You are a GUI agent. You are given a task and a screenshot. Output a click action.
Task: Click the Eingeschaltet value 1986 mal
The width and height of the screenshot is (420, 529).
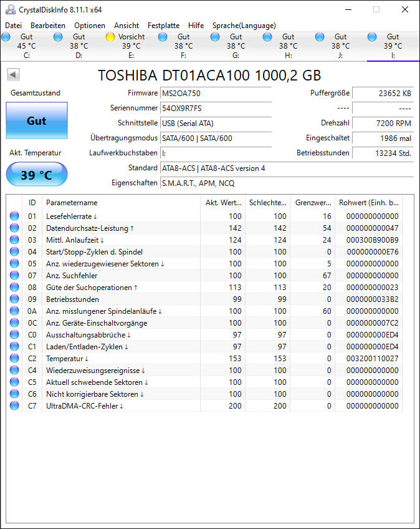click(x=383, y=138)
